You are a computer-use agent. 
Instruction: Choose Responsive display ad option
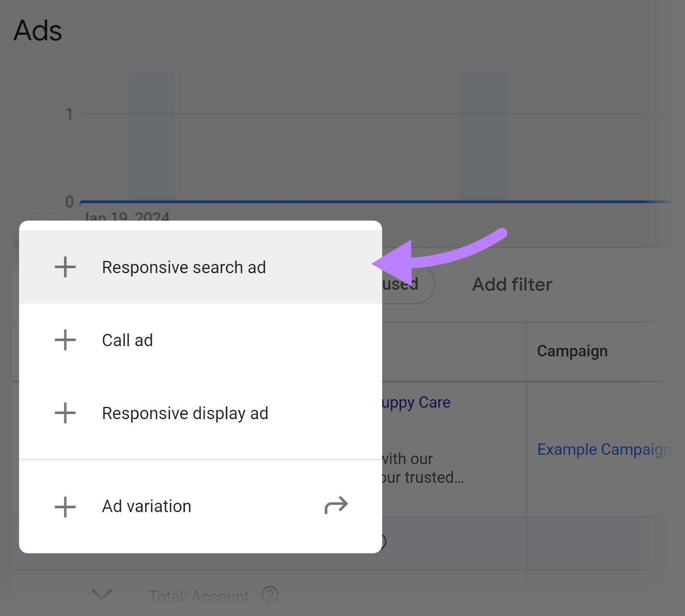185,413
